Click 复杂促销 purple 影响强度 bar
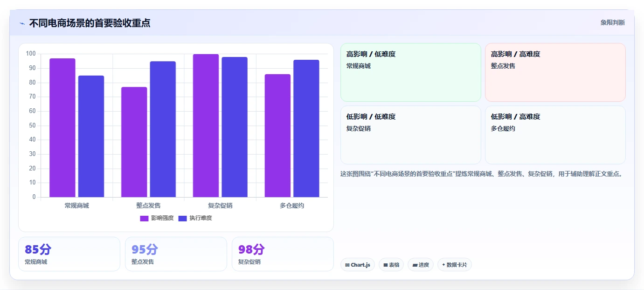The image size is (644, 290). (x=206, y=126)
